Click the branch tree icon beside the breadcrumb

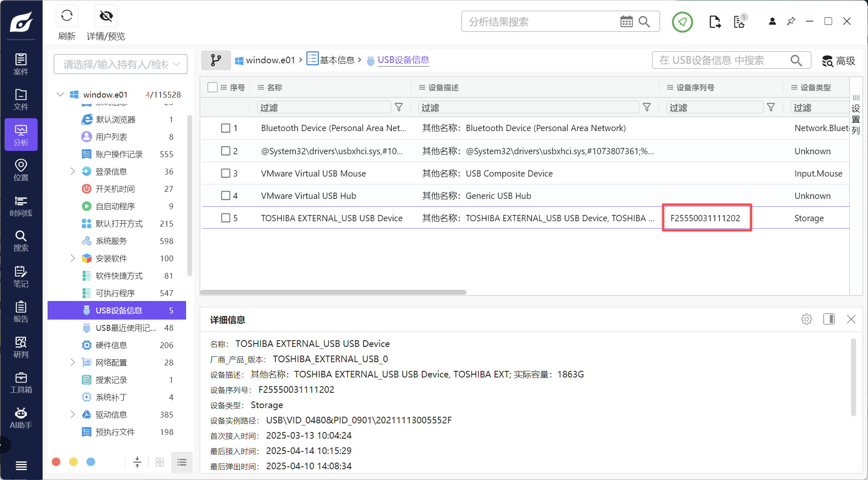[216, 60]
